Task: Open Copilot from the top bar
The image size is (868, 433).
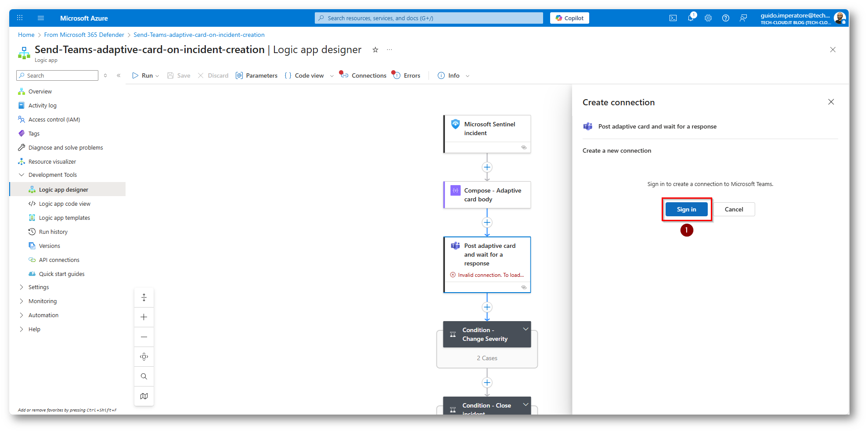Action: tap(569, 18)
